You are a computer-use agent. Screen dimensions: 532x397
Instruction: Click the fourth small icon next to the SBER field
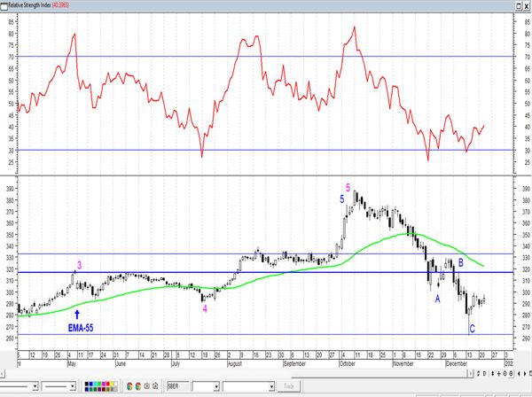click(x=155, y=386)
